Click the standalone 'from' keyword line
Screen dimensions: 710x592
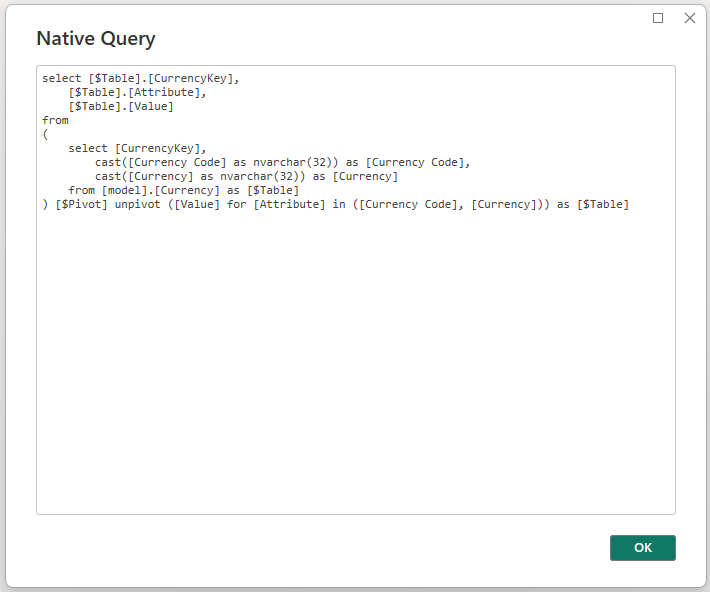pyautogui.click(x=55, y=120)
